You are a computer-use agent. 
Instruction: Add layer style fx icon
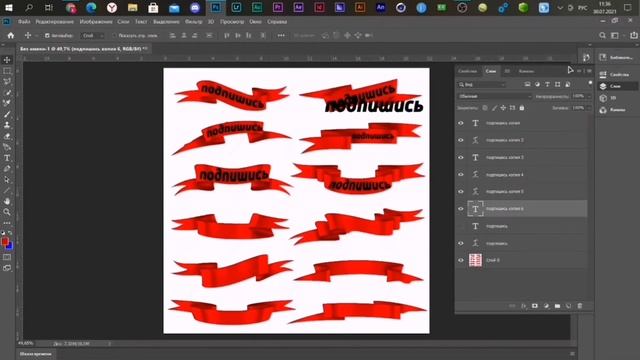pyautogui.click(x=524, y=306)
